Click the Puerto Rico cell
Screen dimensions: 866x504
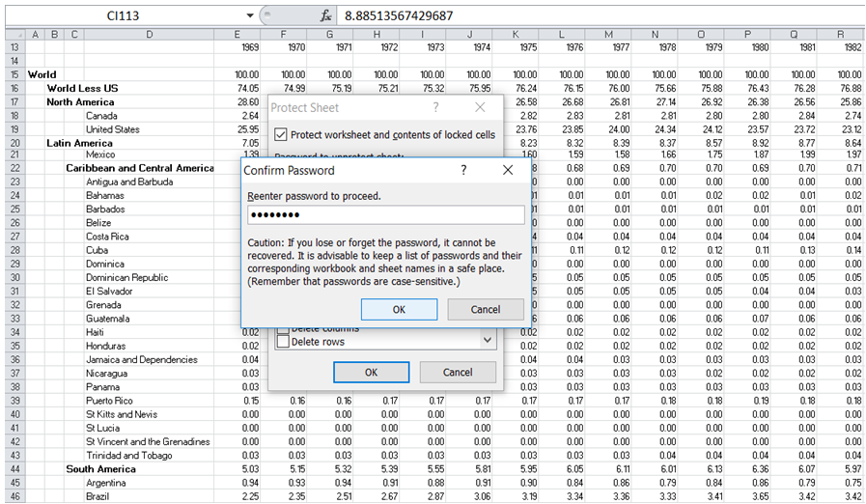coord(109,401)
